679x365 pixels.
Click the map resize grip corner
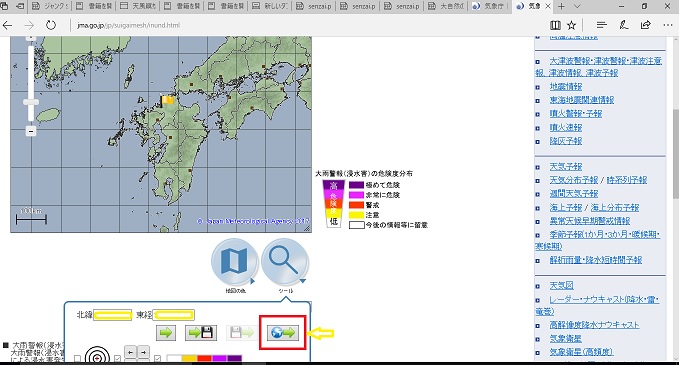(308, 229)
